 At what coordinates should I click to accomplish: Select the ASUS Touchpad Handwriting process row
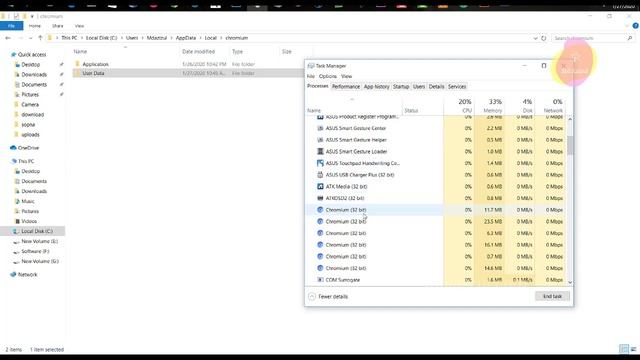436,163
